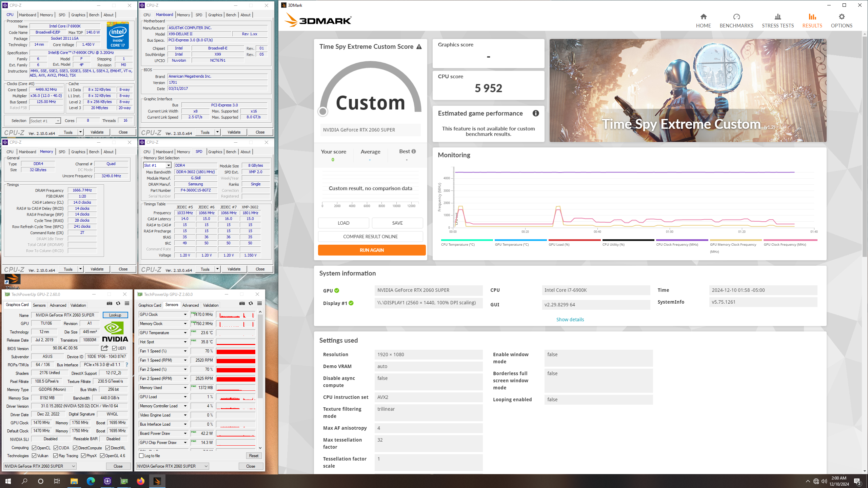
Task: Toggle the Ray Tracing checkbox
Action: click(x=55, y=456)
